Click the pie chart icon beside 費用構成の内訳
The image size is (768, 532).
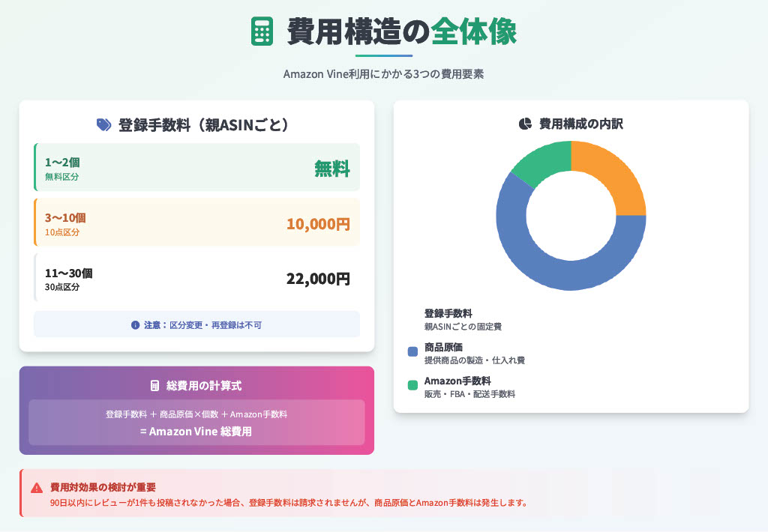tap(525, 124)
